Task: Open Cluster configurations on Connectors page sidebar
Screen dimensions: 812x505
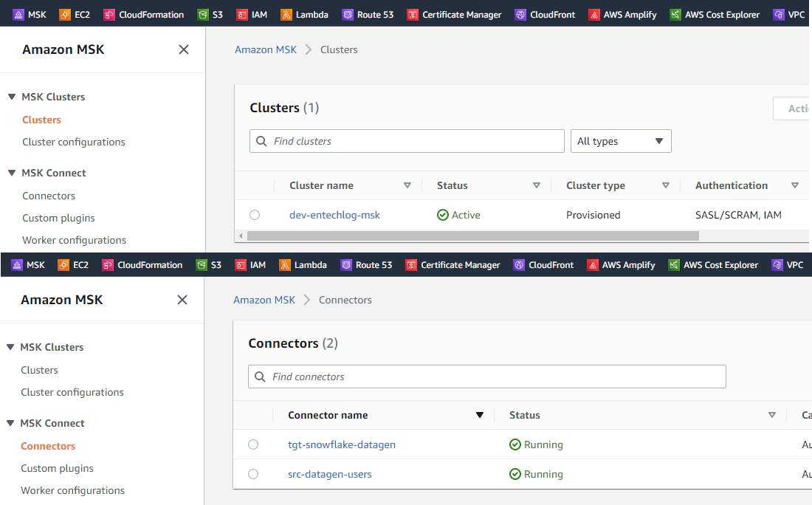Action: 72,392
